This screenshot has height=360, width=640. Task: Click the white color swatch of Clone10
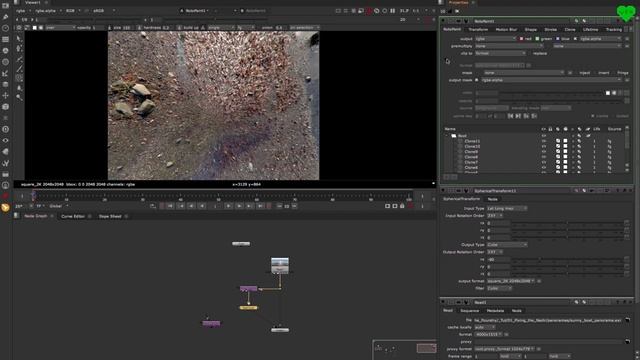(x=565, y=147)
